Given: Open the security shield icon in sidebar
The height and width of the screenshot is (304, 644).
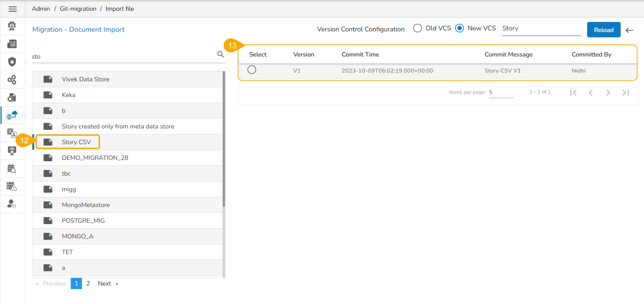Looking at the screenshot, I should coord(12,62).
